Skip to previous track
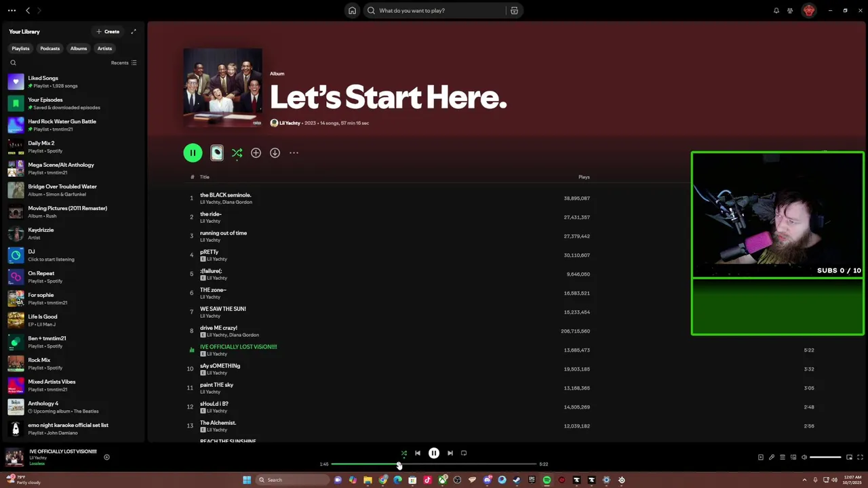Screen dimensions: 868x488 (418, 453)
